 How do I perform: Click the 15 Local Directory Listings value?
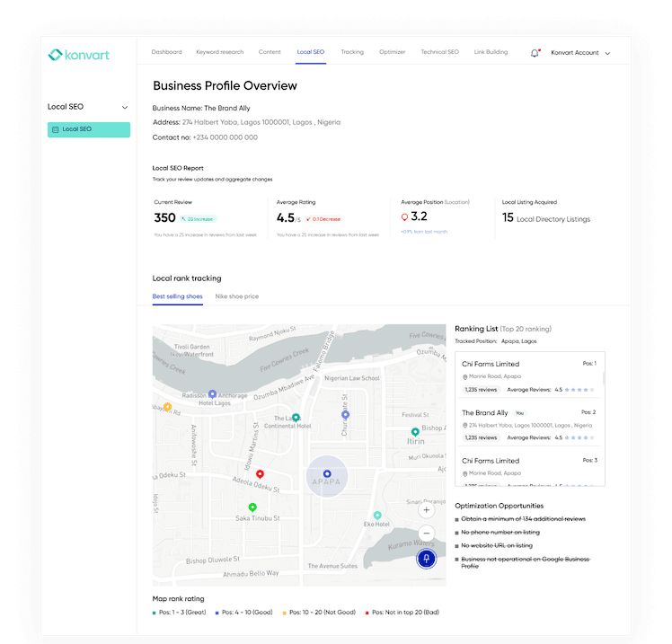pos(546,218)
